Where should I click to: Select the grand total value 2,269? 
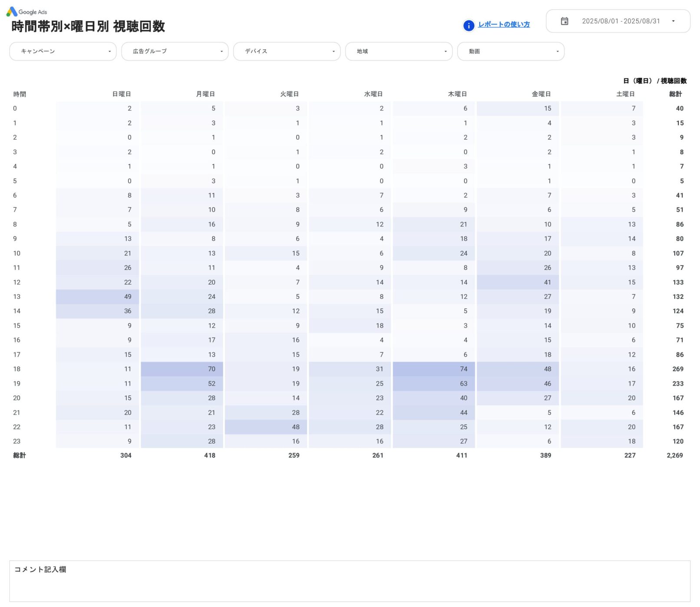[674, 455]
